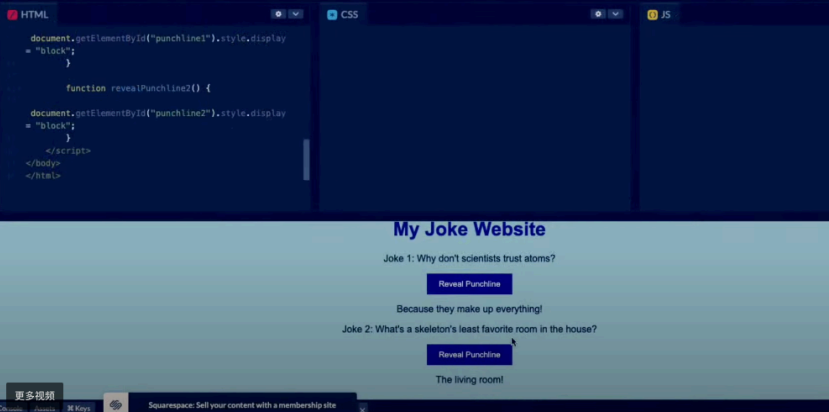The height and width of the screenshot is (412, 829).
Task: Select the CSS editor tab
Action: (x=343, y=14)
